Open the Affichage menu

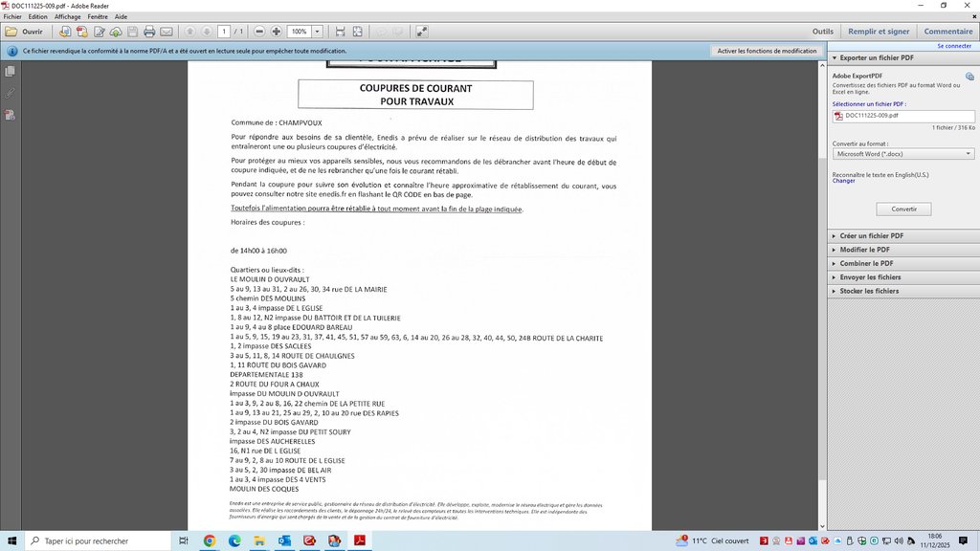[x=67, y=17]
